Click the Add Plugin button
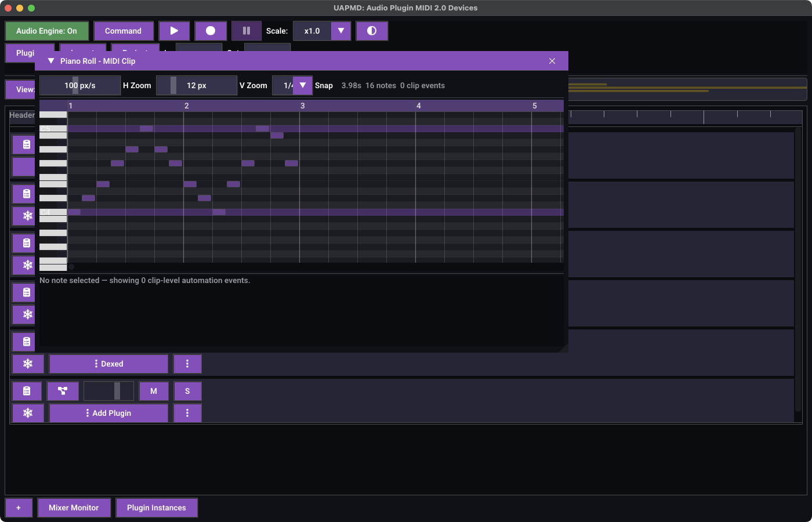This screenshot has height=522, width=812. click(108, 413)
